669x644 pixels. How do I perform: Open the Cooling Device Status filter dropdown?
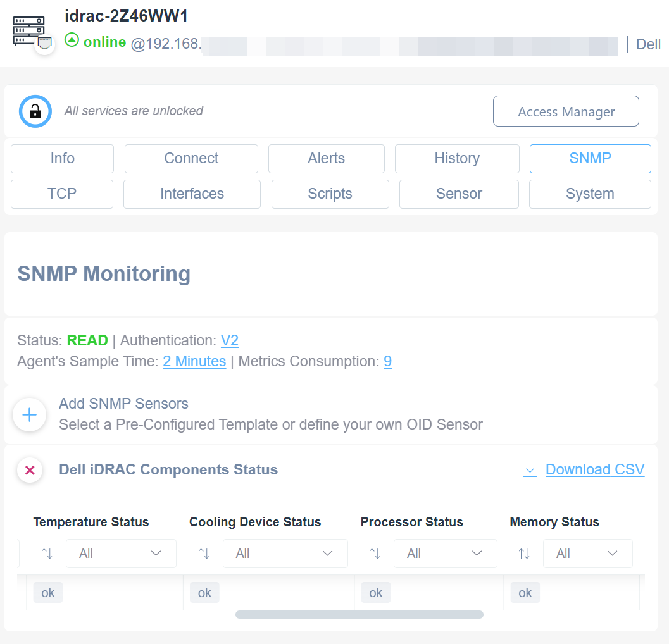[x=285, y=554]
